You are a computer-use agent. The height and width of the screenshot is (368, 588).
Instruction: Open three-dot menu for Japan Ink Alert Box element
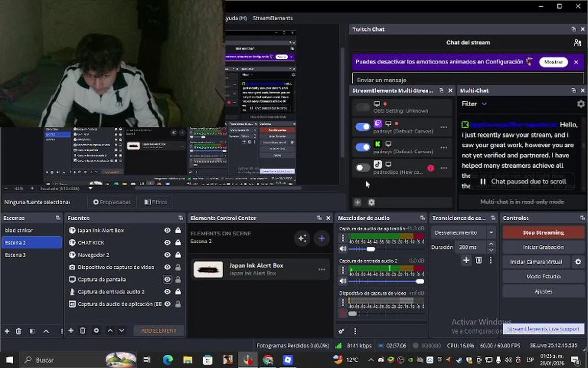point(322,269)
